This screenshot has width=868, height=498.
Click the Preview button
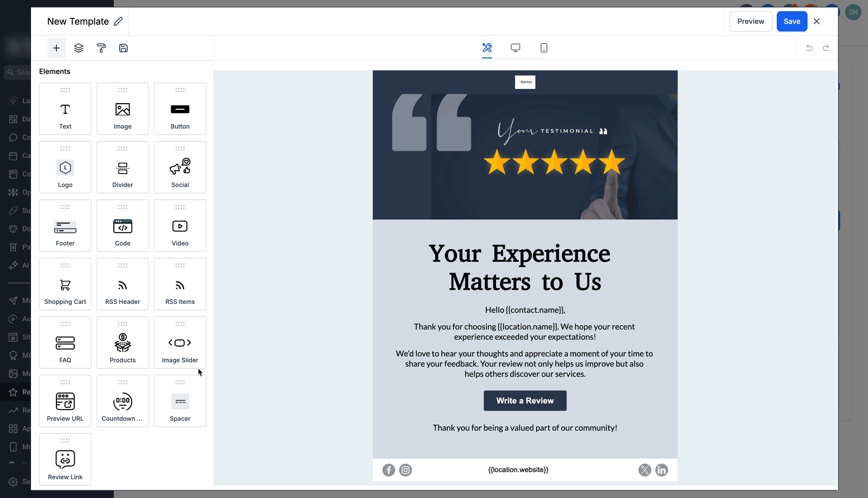751,21
